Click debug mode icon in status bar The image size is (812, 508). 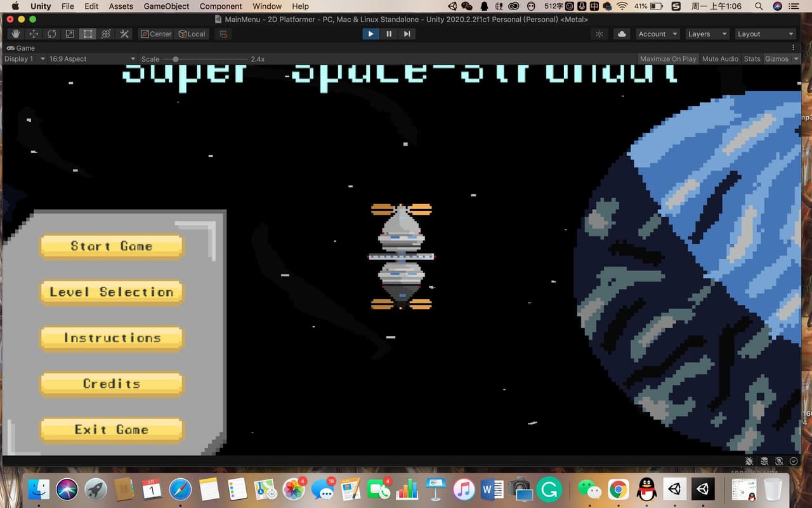(749, 461)
